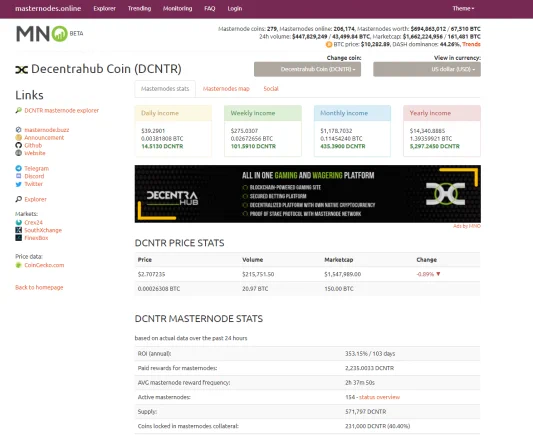This screenshot has height=435, width=533.
Task: Click the ROI value 353.15% / 103 days
Action: pyautogui.click(x=370, y=354)
